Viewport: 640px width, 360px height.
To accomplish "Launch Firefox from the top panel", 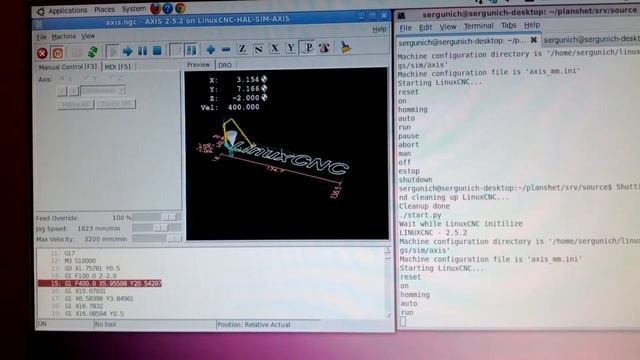I will tap(156, 8).
